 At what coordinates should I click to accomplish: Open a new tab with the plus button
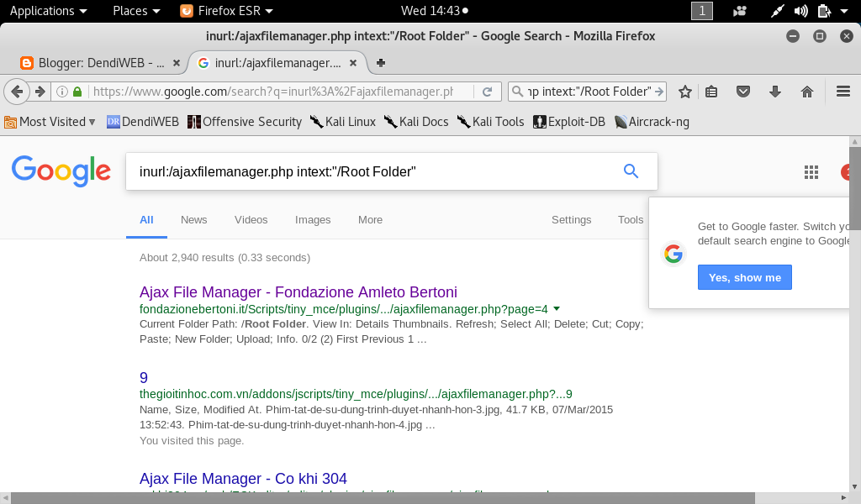(x=381, y=63)
